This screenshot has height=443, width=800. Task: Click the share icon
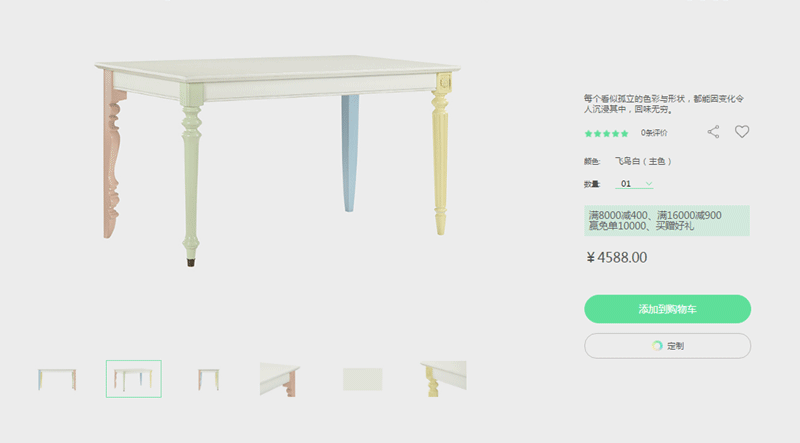click(713, 132)
